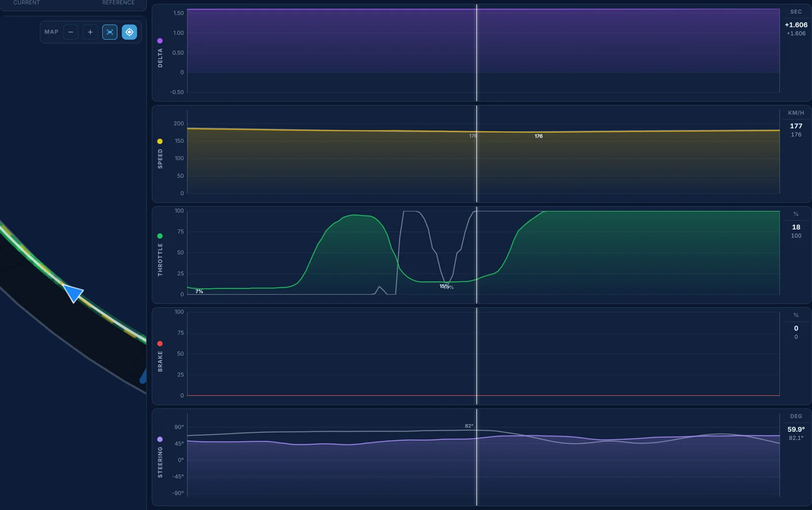Click the KM/H unit label
812x510 pixels.
796,113
